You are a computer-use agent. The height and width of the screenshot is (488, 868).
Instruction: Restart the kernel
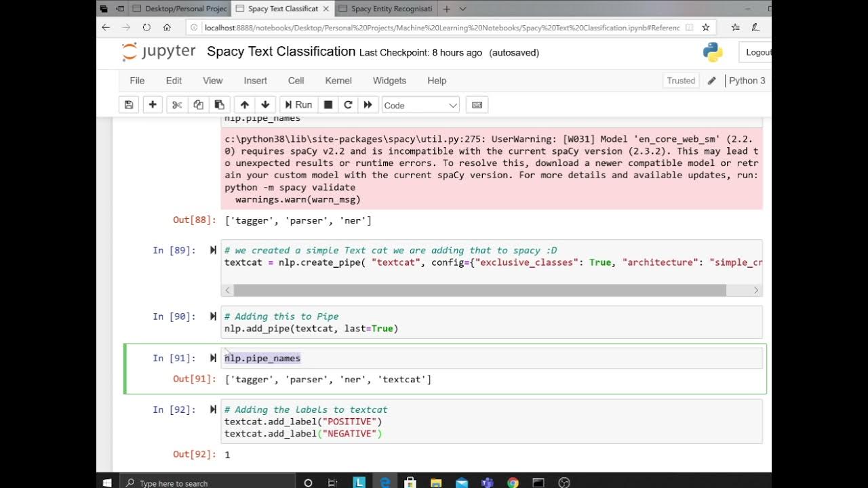pos(348,105)
